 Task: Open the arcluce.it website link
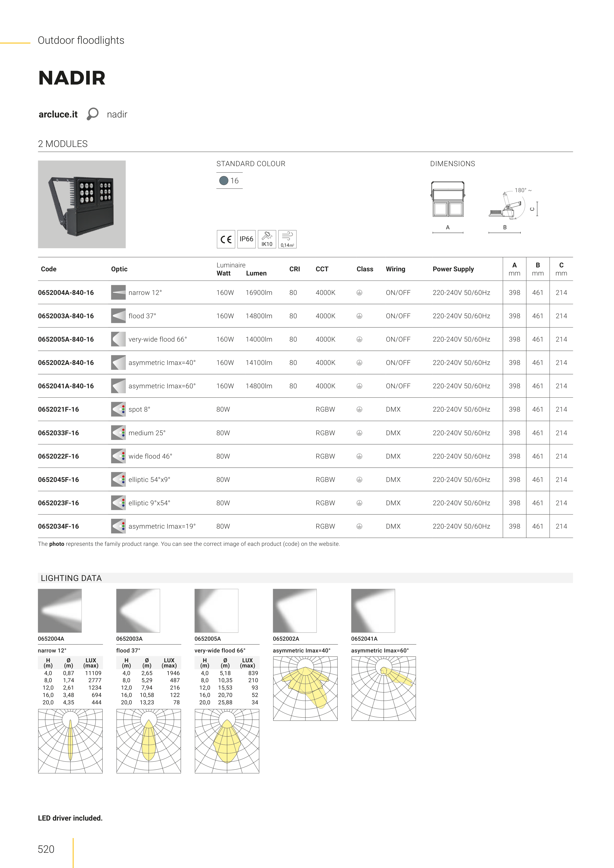tap(58, 114)
